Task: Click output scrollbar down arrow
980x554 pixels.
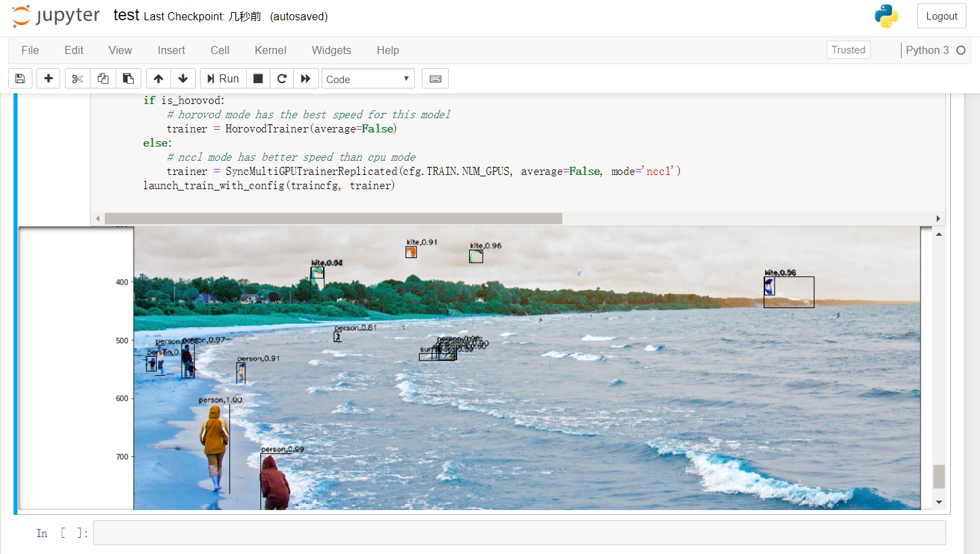Action: click(939, 503)
